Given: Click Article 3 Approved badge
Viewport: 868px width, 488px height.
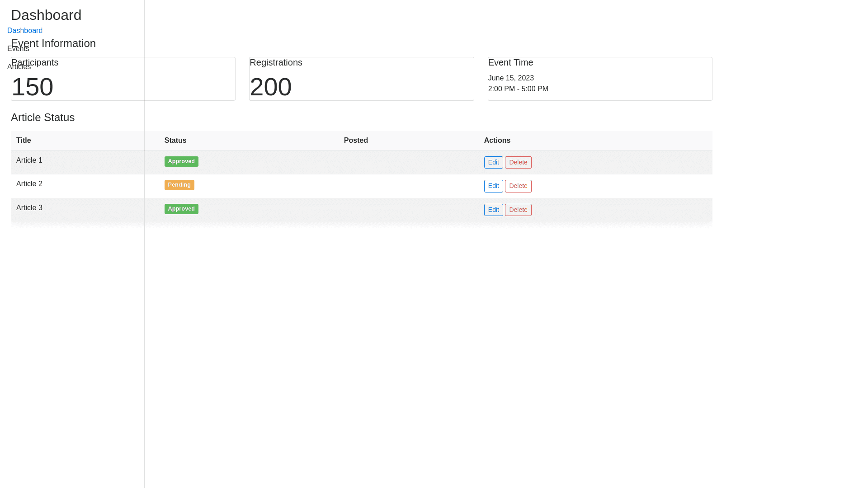Looking at the screenshot, I should (181, 209).
